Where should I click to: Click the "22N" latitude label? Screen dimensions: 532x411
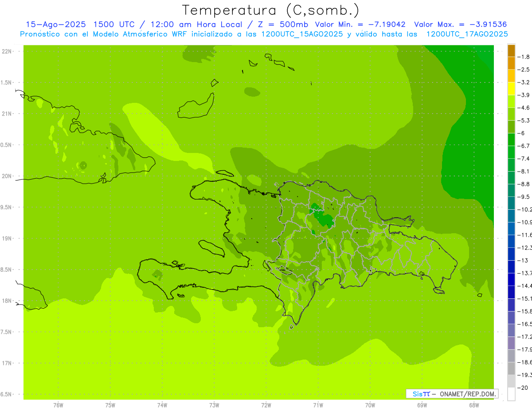7,51
